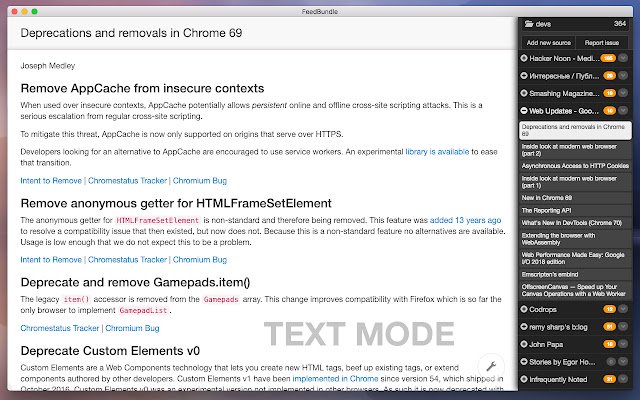Image resolution: width=640 pixels, height=400 pixels.
Task: Open Stories by Egor's dropdown chevron
Action: [623, 362]
